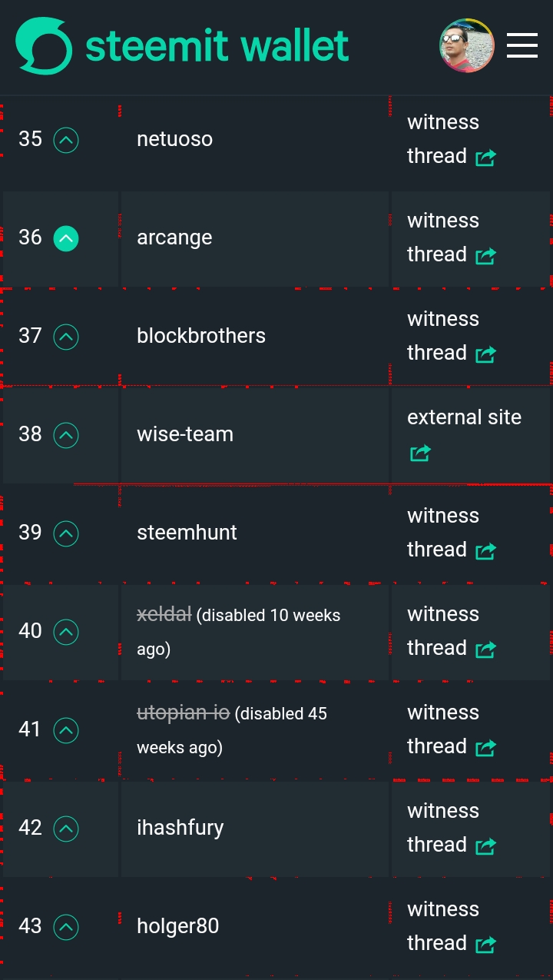Open the blockbrothers account link

[x=201, y=336]
